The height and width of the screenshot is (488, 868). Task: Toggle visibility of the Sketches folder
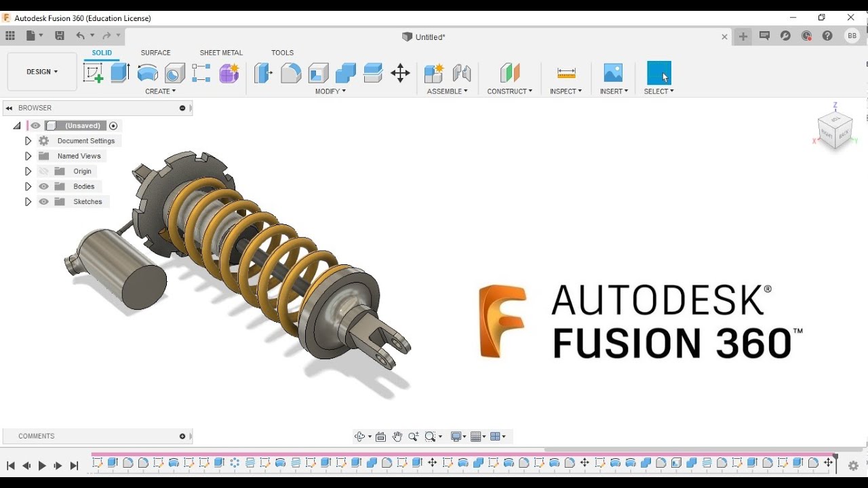(44, 202)
